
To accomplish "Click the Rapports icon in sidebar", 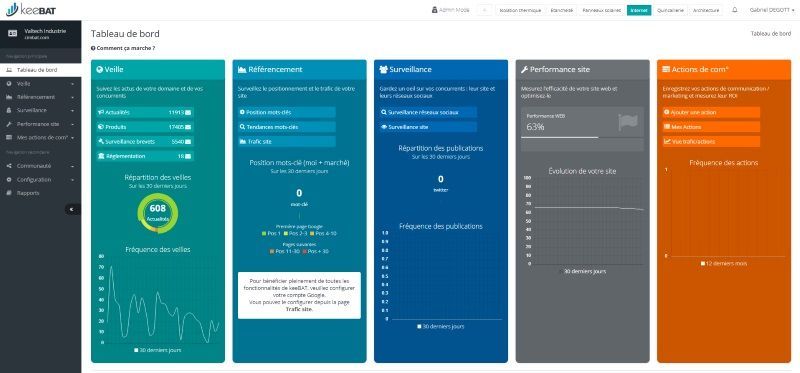I will click(x=9, y=193).
